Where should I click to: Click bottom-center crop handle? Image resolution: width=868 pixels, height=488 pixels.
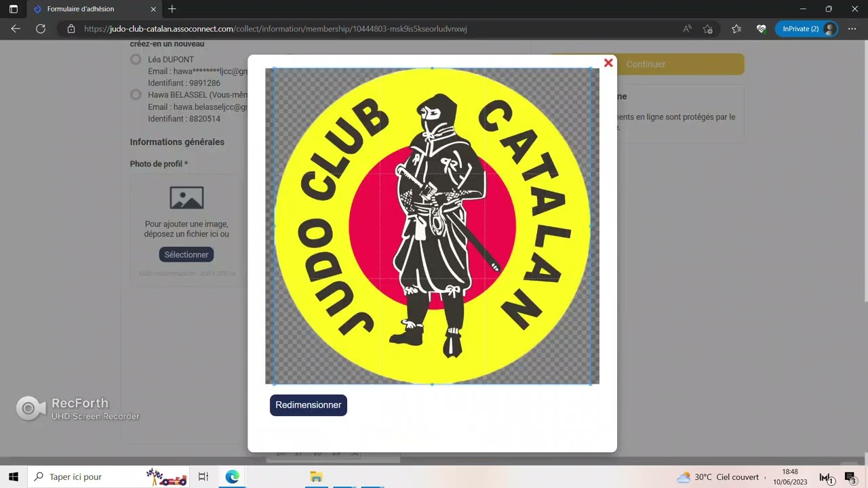coord(433,384)
